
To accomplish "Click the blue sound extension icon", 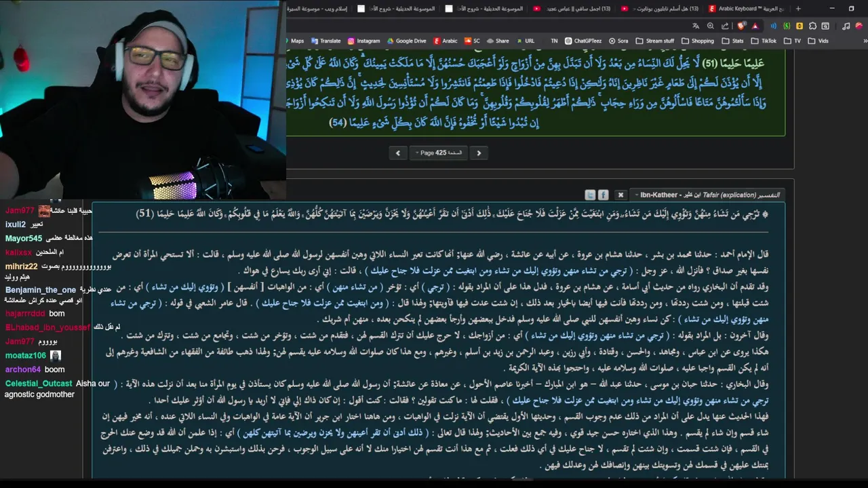I will point(774,26).
